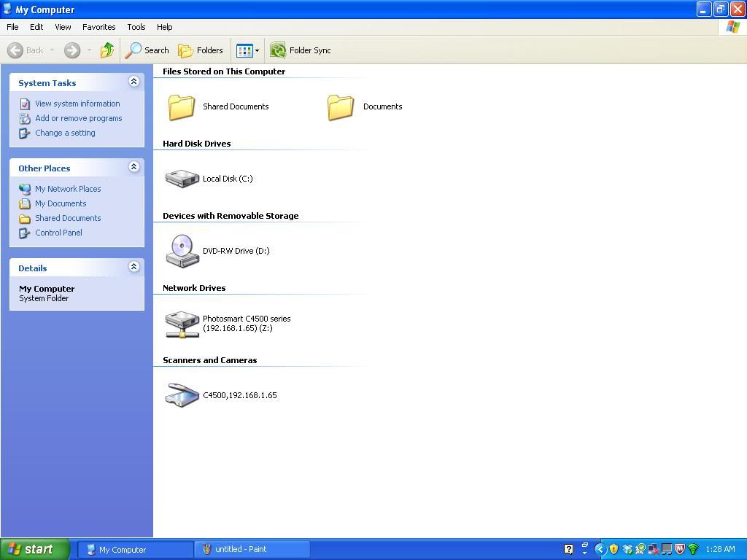Open the Tools menu

pos(136,27)
